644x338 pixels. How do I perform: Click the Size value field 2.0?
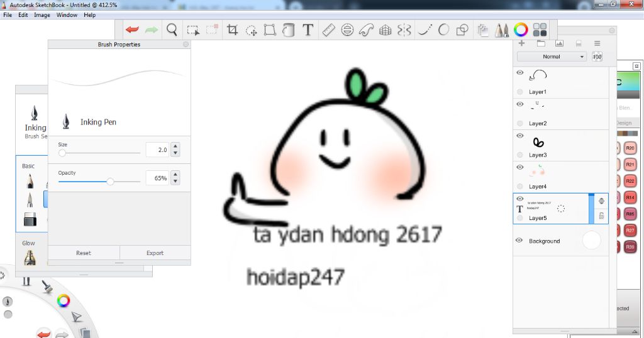[157, 150]
